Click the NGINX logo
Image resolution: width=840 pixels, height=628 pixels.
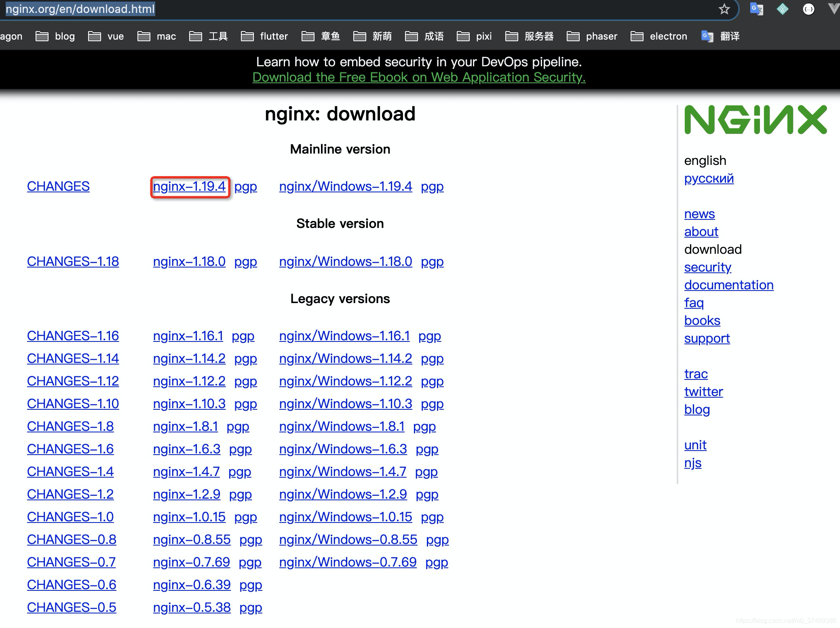click(755, 120)
